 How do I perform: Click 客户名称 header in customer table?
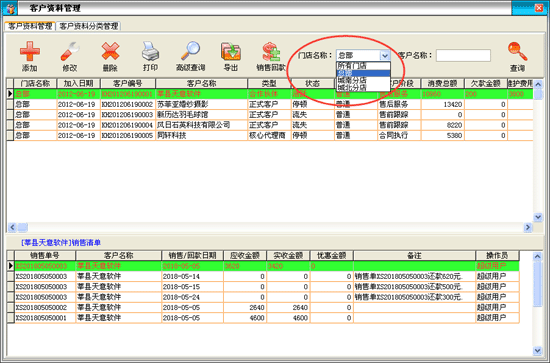pos(201,83)
